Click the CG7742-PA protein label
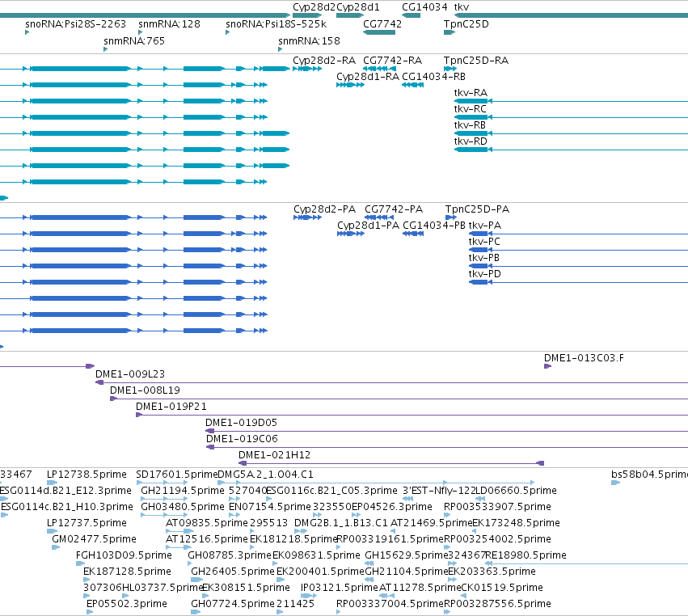This screenshot has height=616, width=688. point(394,209)
